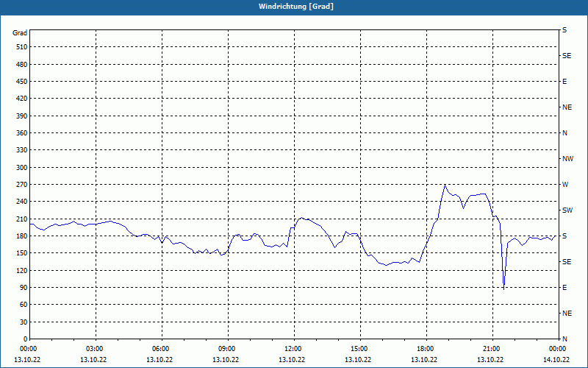Click the y-axis value "0" at the origin

pos(26,339)
